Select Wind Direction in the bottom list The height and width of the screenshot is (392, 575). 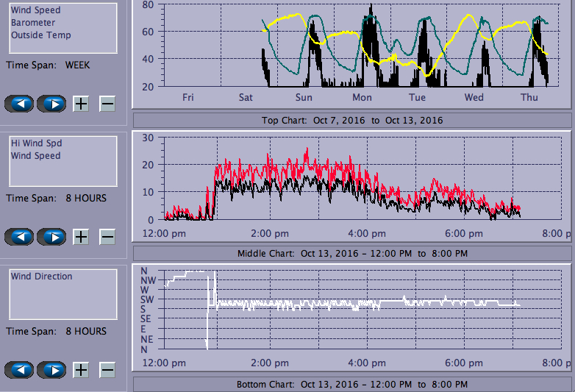point(41,277)
